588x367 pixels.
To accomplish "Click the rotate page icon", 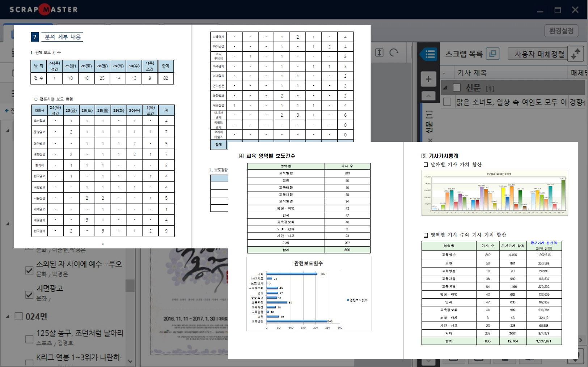I will [394, 53].
